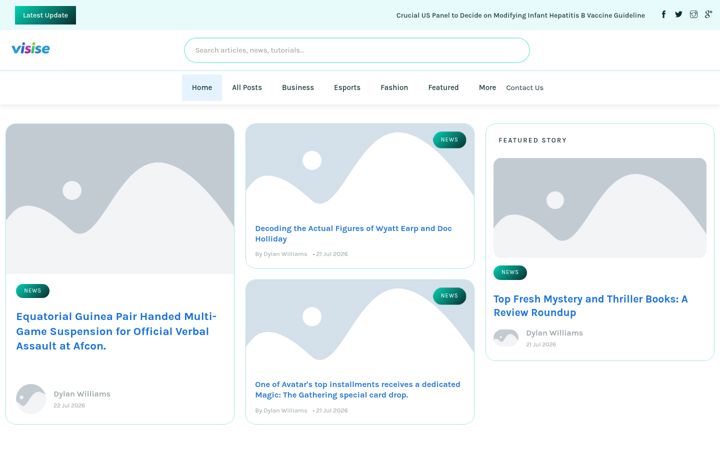
Task: Click By Dylan Williams under Avatar article
Action: [x=281, y=411]
